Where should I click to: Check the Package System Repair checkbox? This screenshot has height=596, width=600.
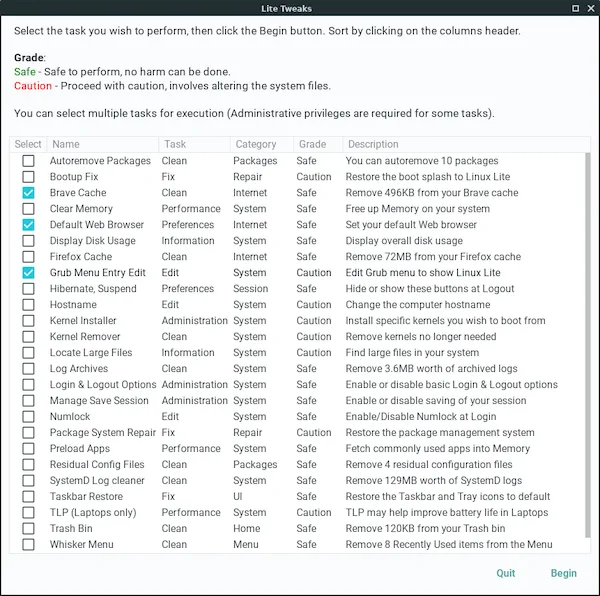click(28, 433)
